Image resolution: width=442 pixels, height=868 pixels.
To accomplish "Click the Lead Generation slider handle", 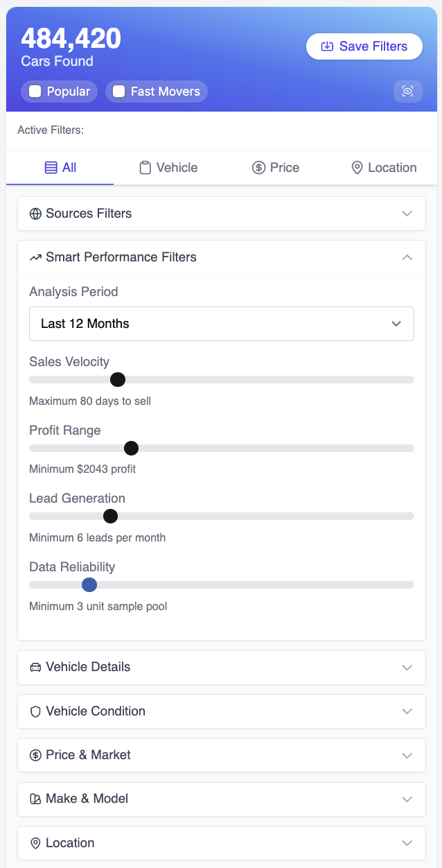I will tap(110, 516).
